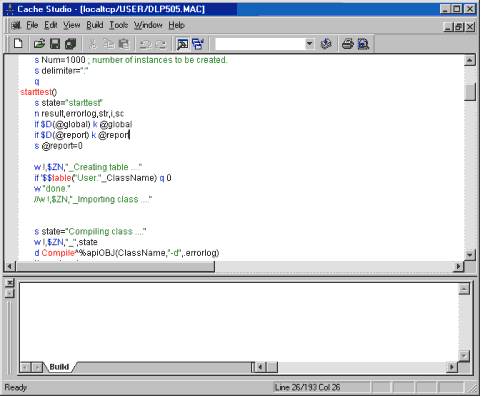The width and height of the screenshot is (481, 397).
Task: Select the Build output tab
Action: coord(59,367)
